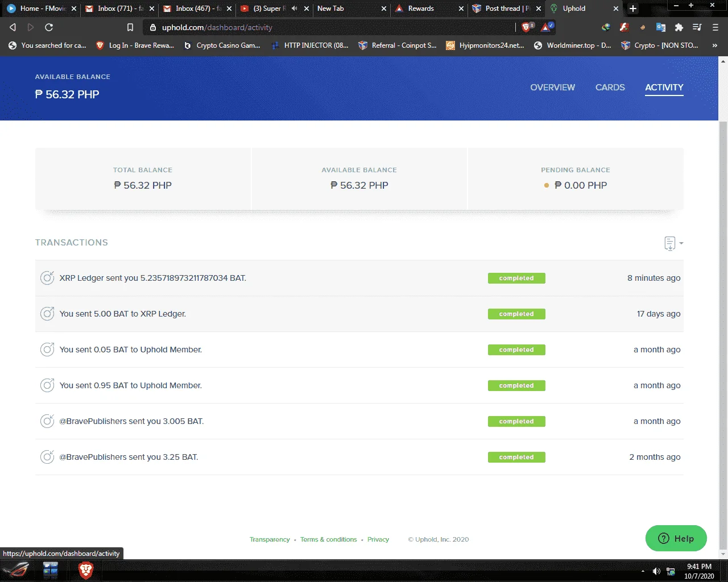
Task: Click icon beside 'You sent 0.95 BAT'
Action: 47,385
